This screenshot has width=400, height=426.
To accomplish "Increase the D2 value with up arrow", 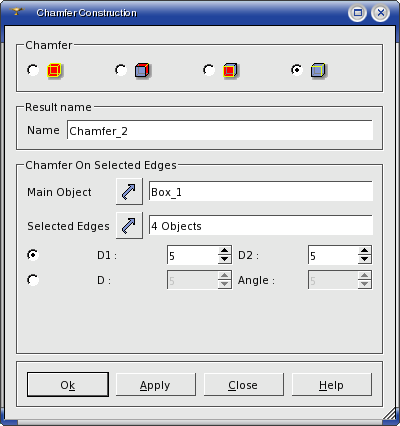I will click(x=365, y=251).
